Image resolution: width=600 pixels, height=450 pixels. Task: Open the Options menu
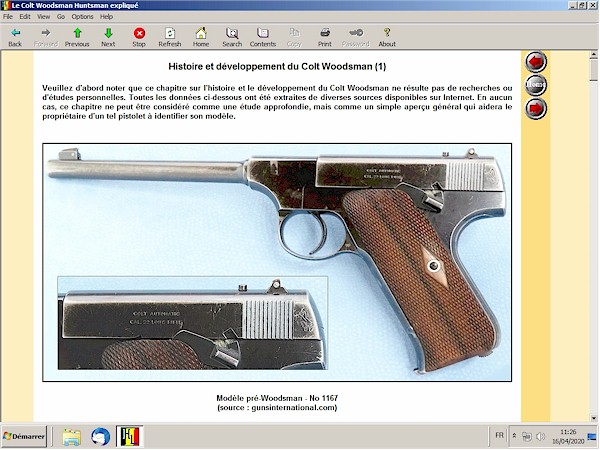point(82,17)
